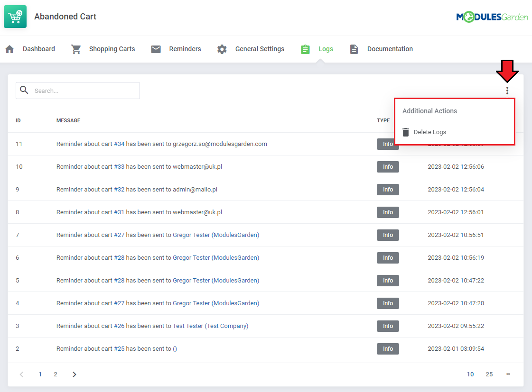Viewport: 532px width, 392px height.
Task: Open cart #33 link
Action: coord(119,167)
